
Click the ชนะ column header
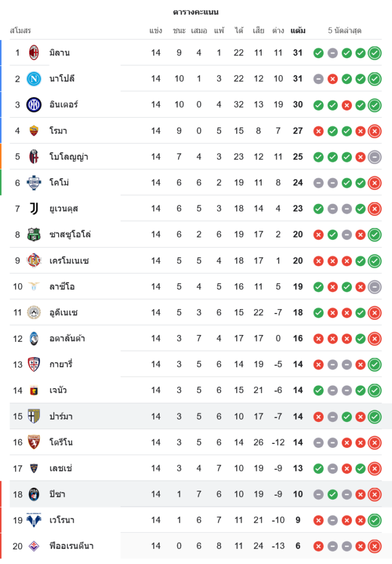coord(179,30)
